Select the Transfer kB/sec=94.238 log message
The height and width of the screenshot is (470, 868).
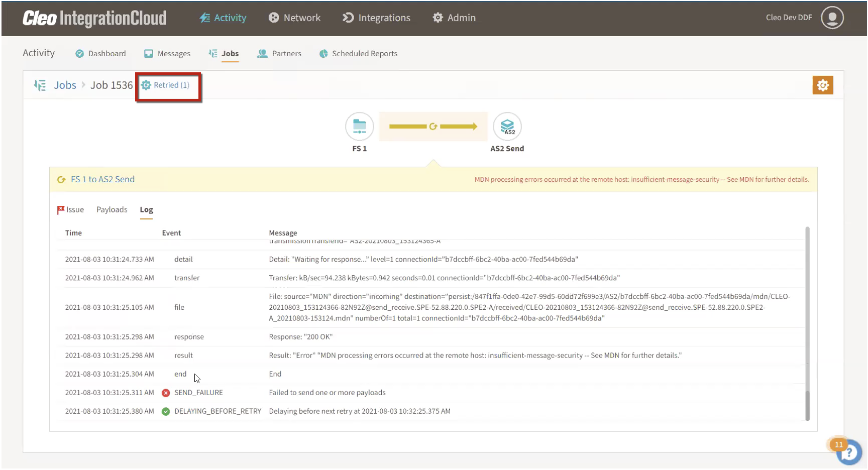pyautogui.click(x=445, y=278)
